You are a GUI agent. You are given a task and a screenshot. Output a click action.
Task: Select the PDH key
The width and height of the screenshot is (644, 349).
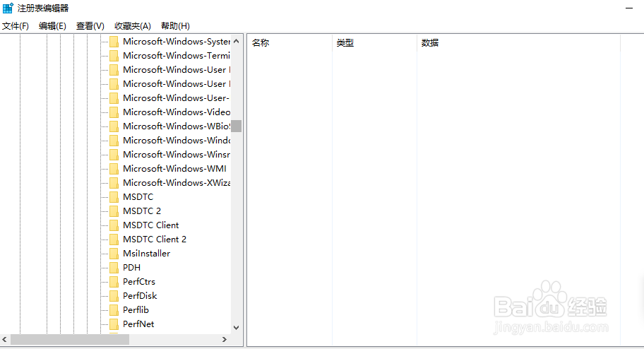tap(131, 268)
